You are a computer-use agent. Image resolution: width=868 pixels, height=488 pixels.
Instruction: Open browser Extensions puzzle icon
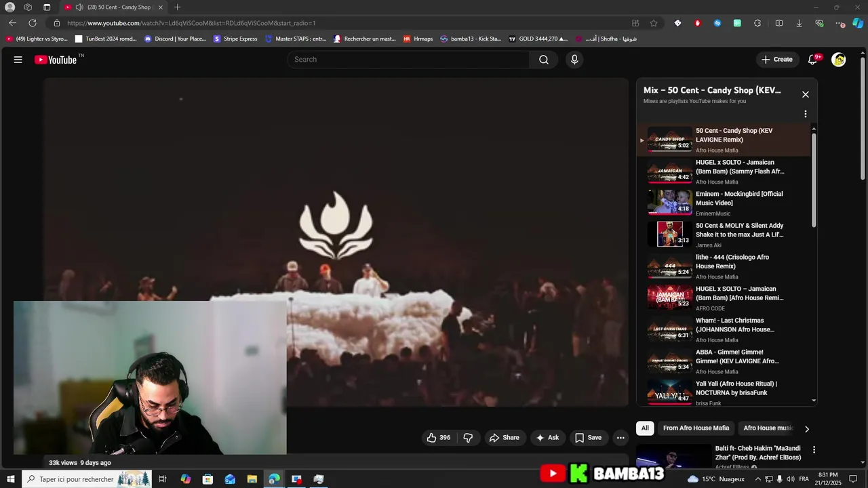[x=757, y=23]
